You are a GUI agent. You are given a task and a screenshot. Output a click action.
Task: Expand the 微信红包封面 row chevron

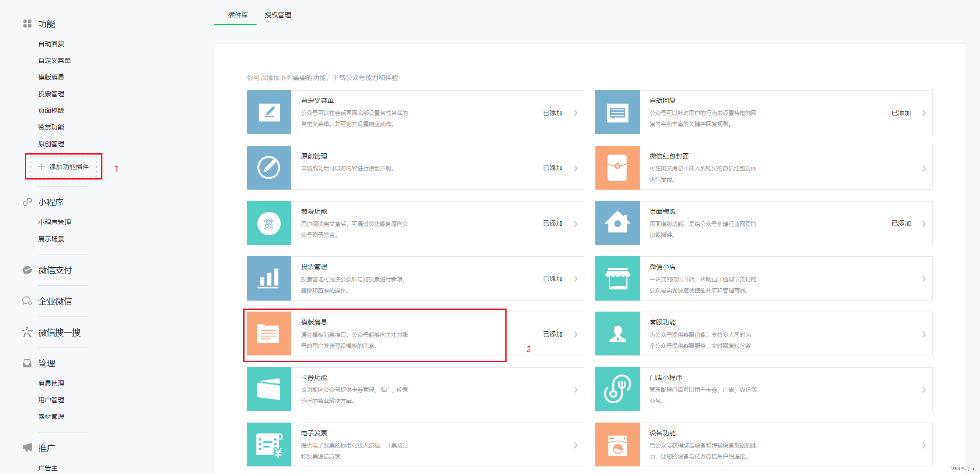(x=924, y=168)
